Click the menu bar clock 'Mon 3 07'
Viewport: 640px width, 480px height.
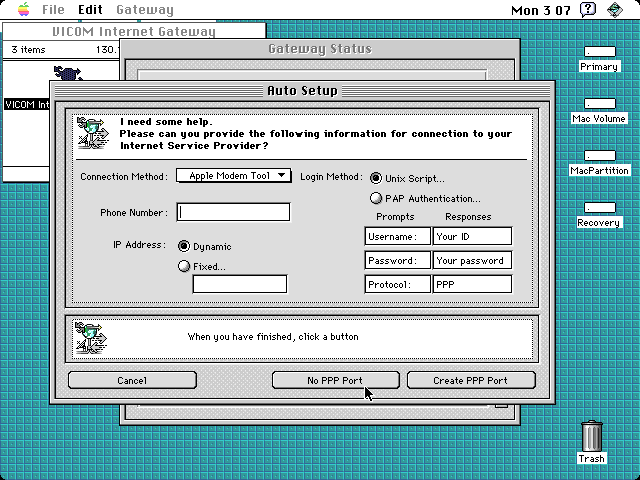[x=540, y=10]
